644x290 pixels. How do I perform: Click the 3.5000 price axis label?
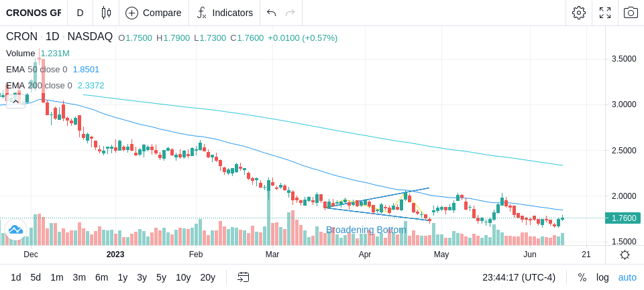624,59
